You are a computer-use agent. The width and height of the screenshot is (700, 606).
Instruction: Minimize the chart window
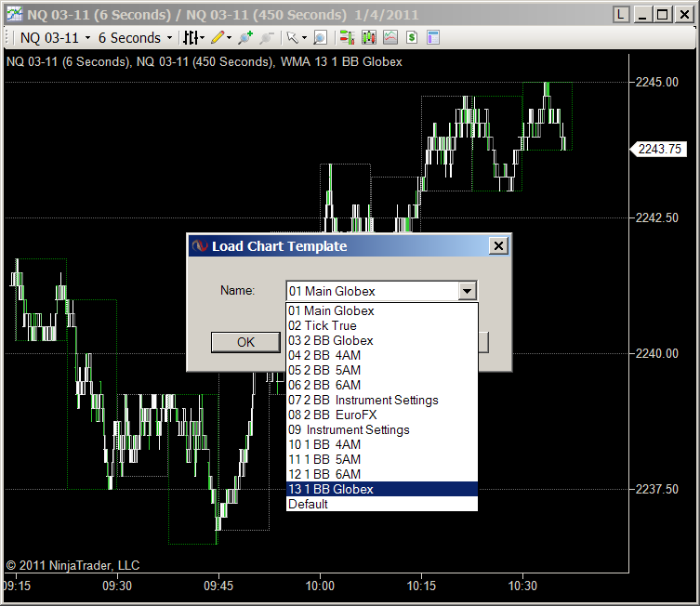pos(642,15)
